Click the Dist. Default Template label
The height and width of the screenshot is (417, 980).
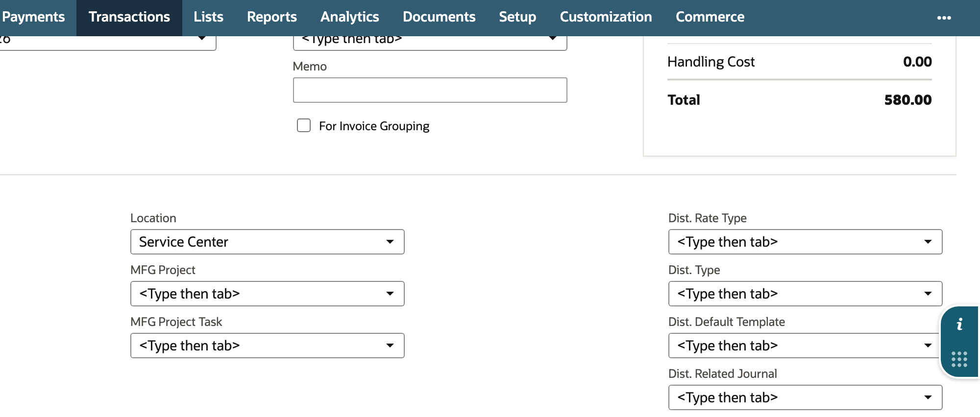727,322
